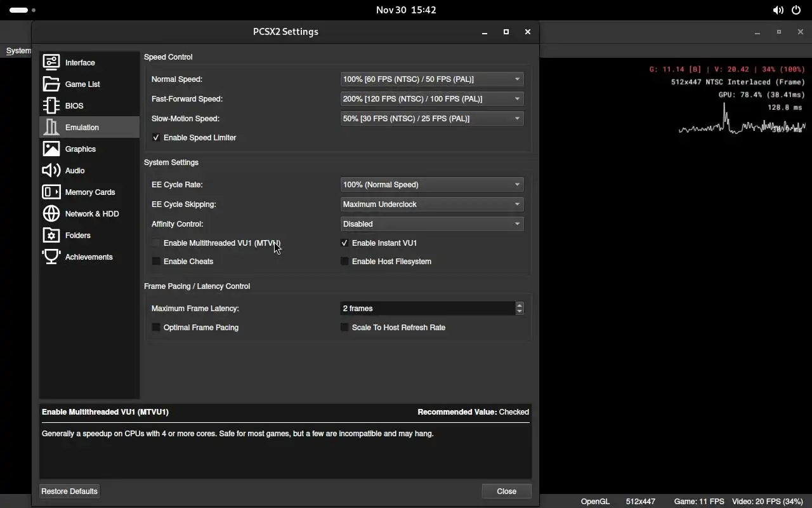Select the Graphics settings category
812x508 pixels.
coord(89,149)
